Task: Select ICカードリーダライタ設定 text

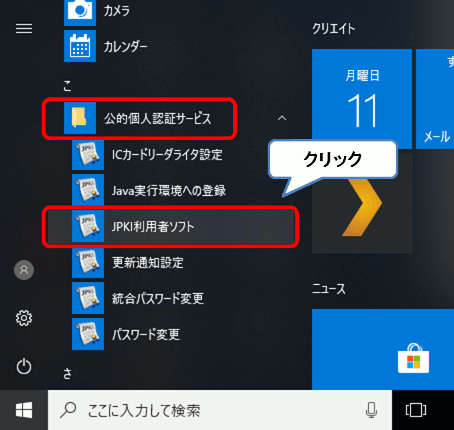Action: (167, 154)
